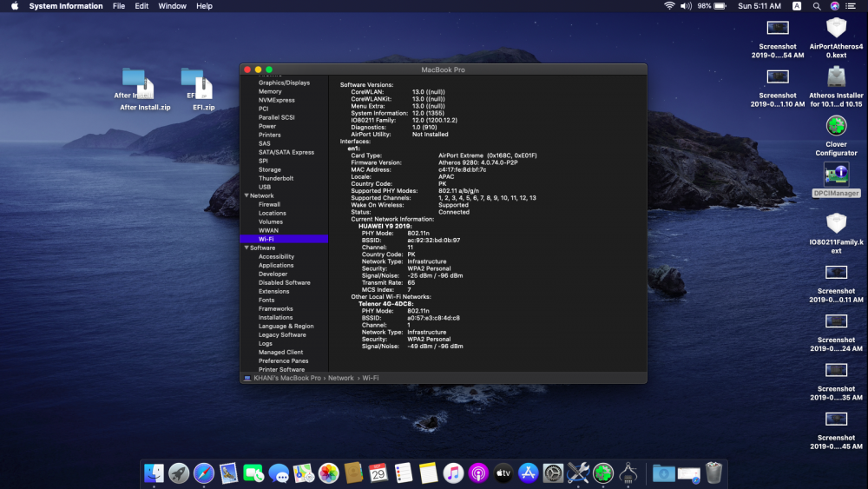
Task: Select USB in sidebar
Action: [x=265, y=188]
